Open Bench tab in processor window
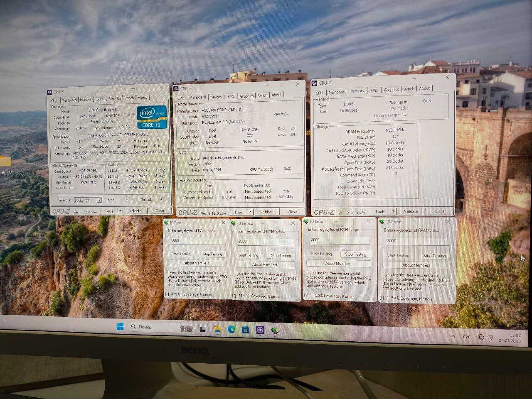The image size is (532, 399). coord(129,98)
